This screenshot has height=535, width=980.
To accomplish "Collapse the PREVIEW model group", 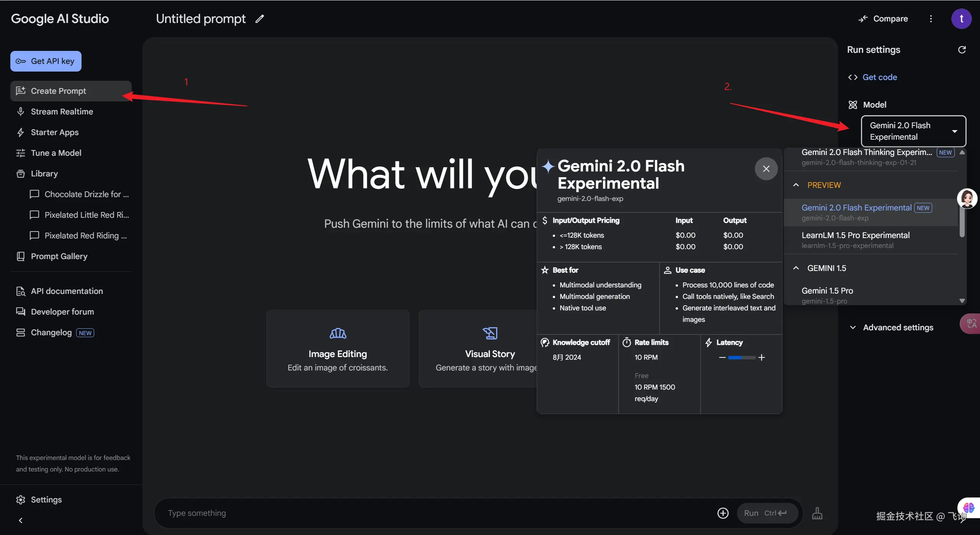I will pyautogui.click(x=796, y=185).
